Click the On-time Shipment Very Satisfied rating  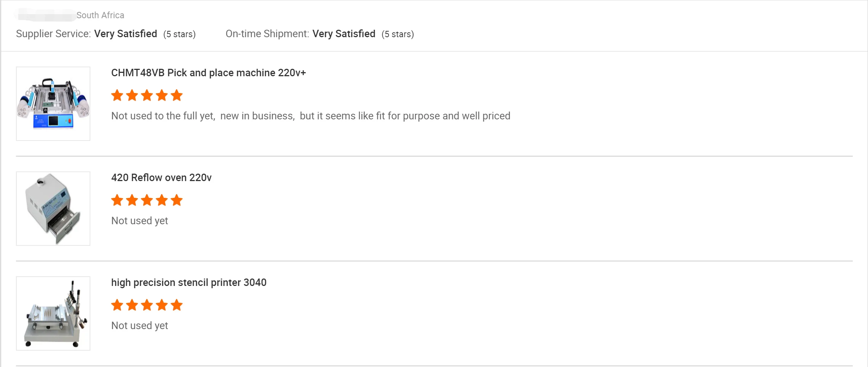click(344, 34)
